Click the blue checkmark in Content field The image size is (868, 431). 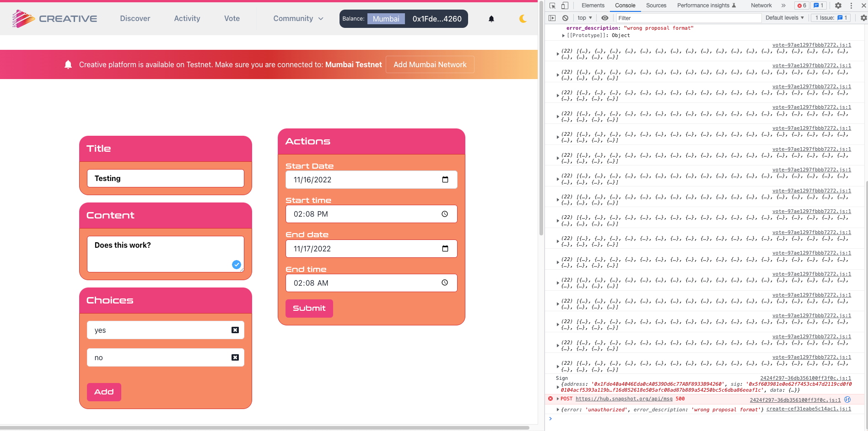point(237,265)
